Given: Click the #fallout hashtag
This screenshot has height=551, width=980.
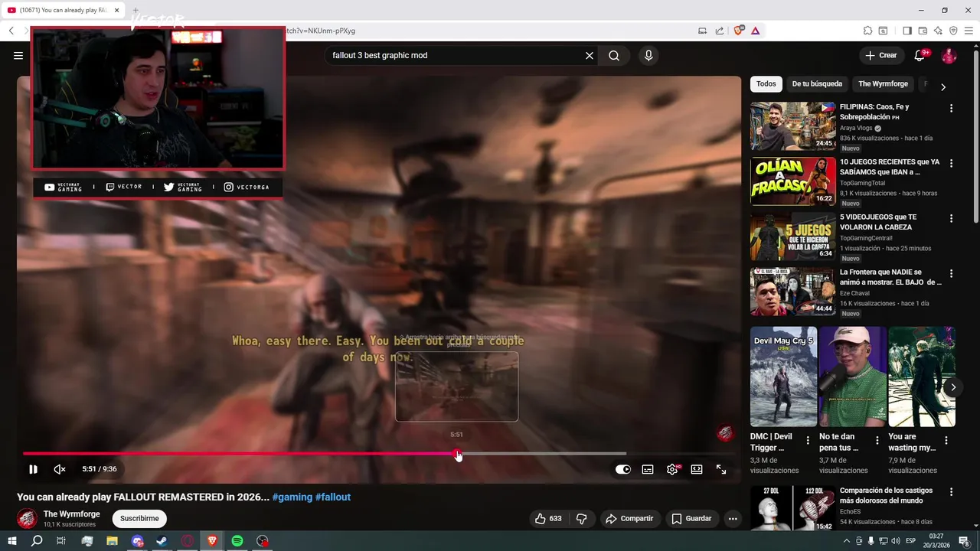Looking at the screenshot, I should (333, 497).
